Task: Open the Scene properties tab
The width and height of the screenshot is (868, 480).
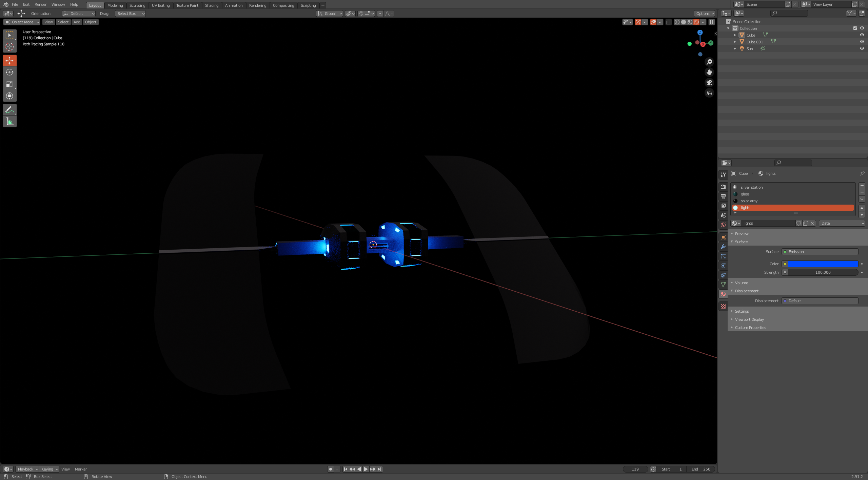Action: point(723,215)
